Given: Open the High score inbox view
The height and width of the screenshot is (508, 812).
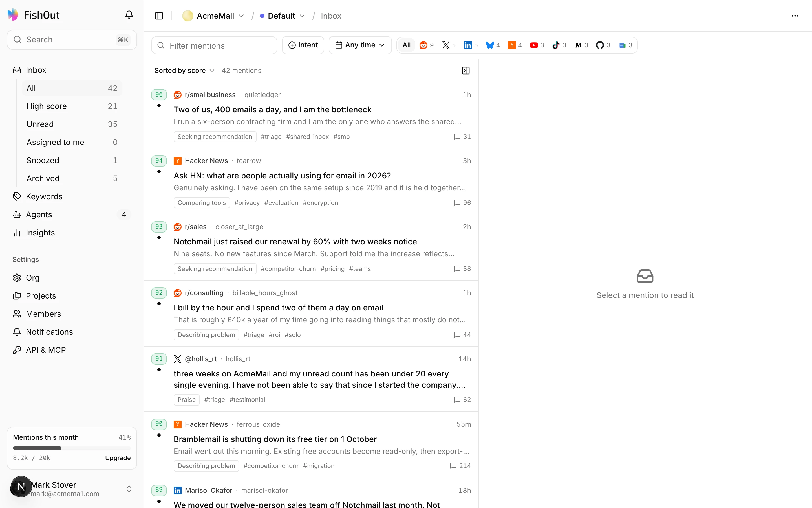Looking at the screenshot, I should [72, 106].
